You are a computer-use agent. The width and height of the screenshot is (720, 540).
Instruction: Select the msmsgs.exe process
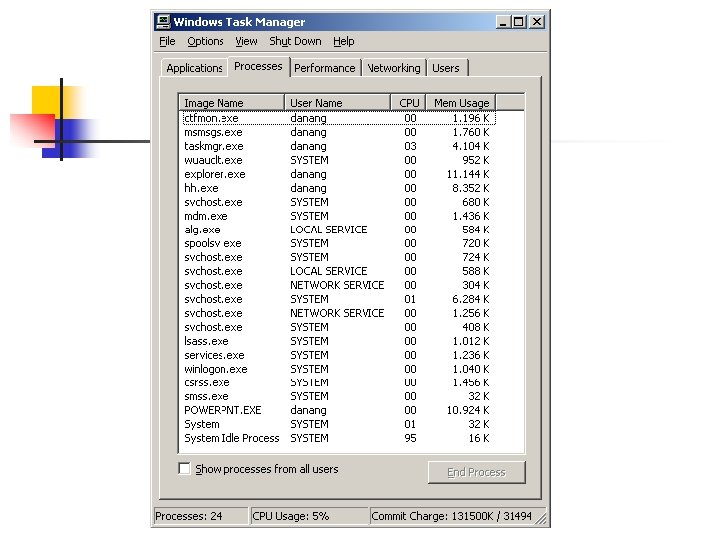coord(339,132)
